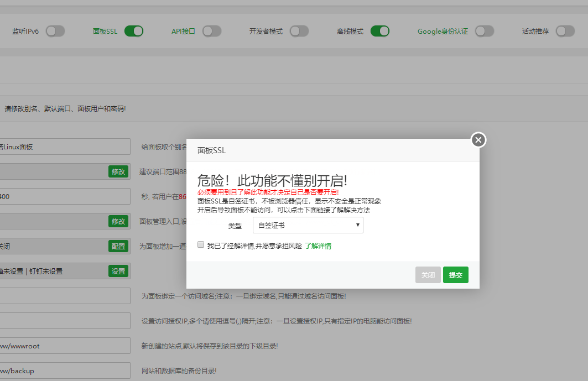
Task: Enable Google身份认证 switch
Action: (485, 31)
